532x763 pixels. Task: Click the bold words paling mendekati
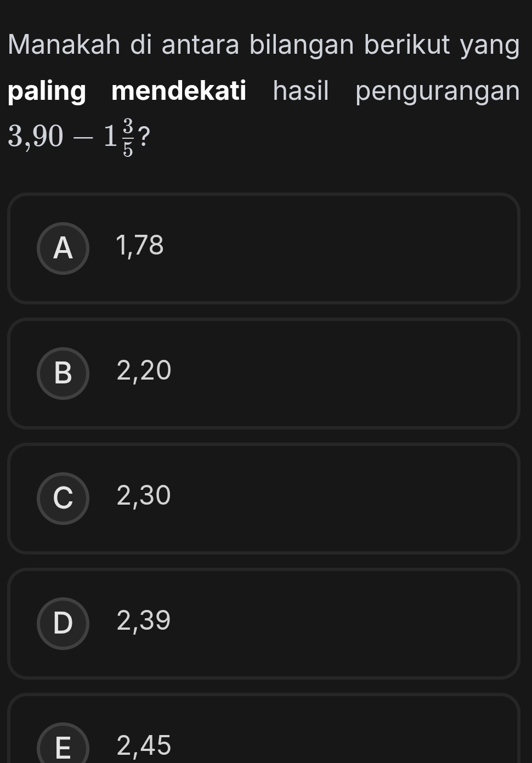click(x=127, y=92)
